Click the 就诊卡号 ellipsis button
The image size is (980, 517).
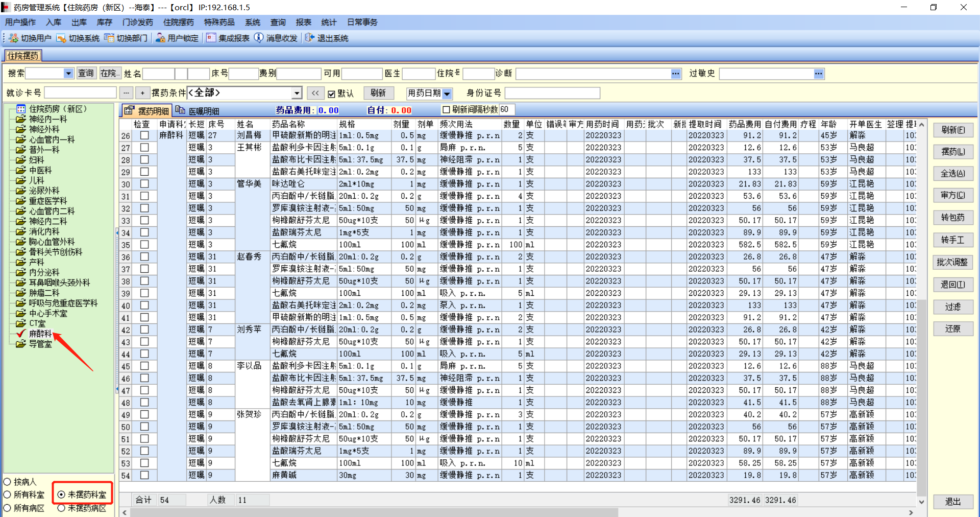(x=126, y=93)
